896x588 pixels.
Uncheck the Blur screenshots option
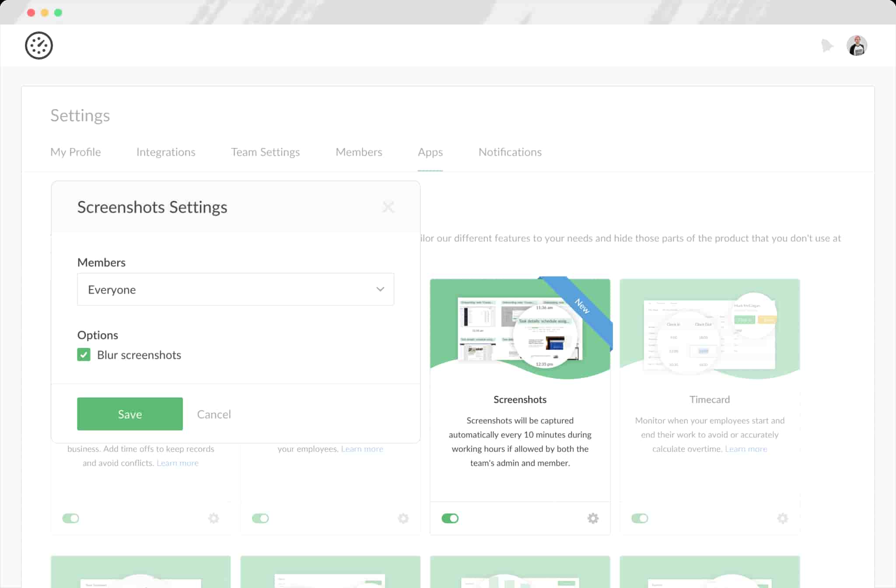(x=84, y=355)
